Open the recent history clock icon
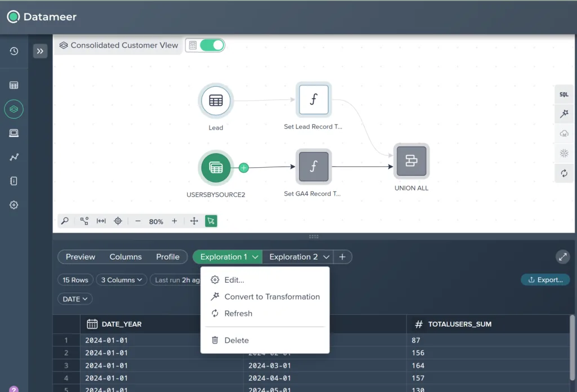 14,51
